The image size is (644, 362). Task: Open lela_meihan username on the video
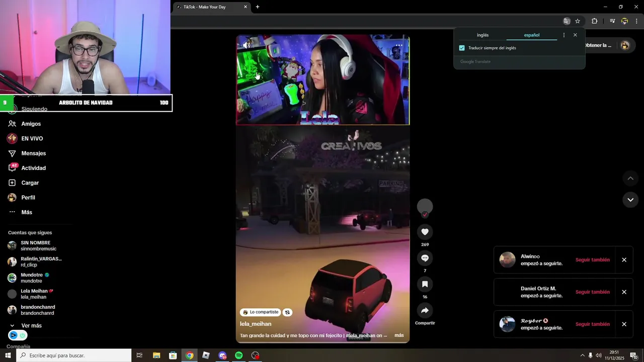(256, 324)
